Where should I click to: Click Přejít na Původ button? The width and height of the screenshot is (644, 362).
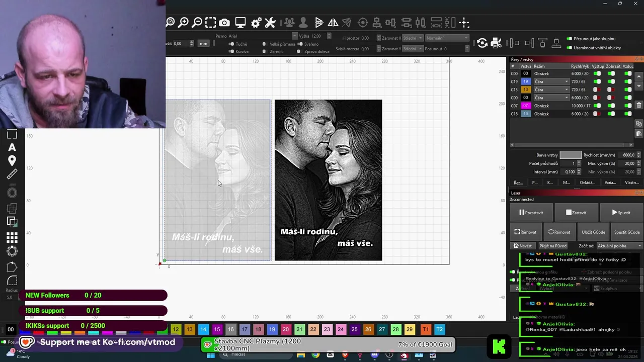(x=553, y=246)
